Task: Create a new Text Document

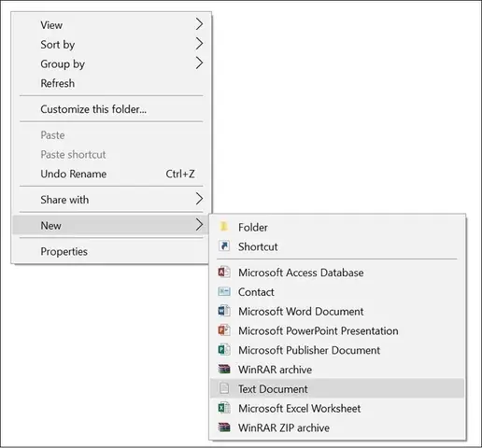Action: 337,388
